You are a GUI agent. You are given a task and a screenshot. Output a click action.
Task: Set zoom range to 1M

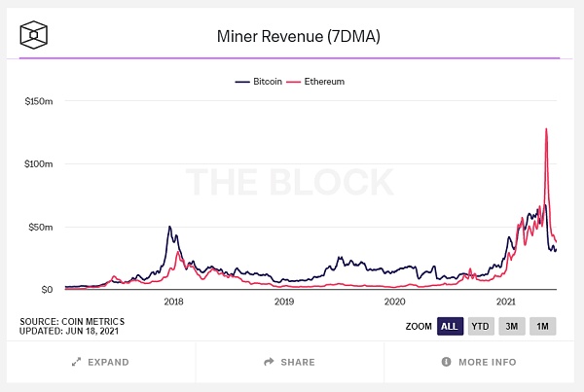click(x=542, y=326)
